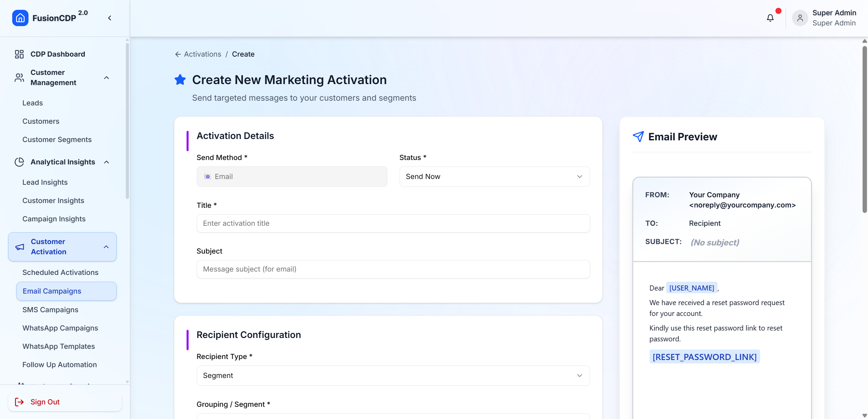This screenshot has width=868, height=419.
Task: Click the back arrow beside Activations
Action: pos(178,54)
